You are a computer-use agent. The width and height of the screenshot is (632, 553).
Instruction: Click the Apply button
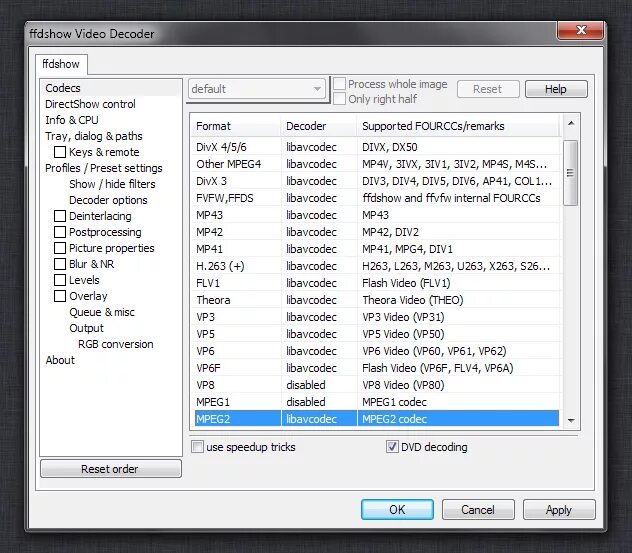559,509
